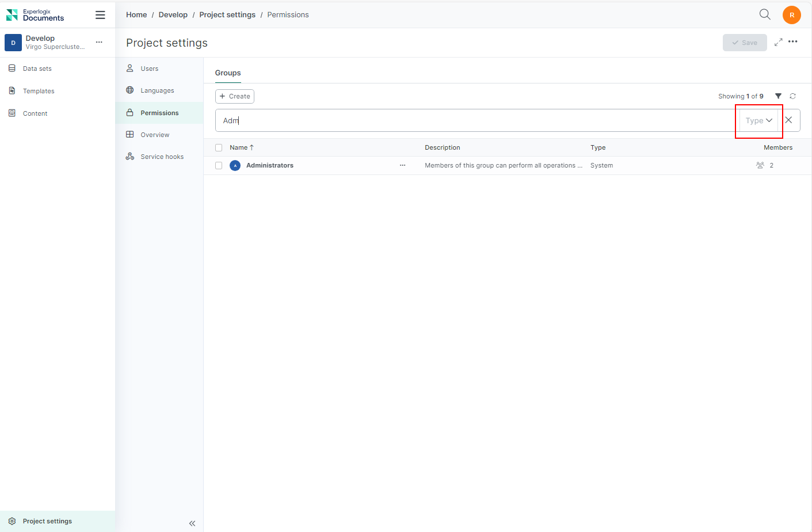Click the Users person icon
The image size is (812, 532).
pos(130,68)
